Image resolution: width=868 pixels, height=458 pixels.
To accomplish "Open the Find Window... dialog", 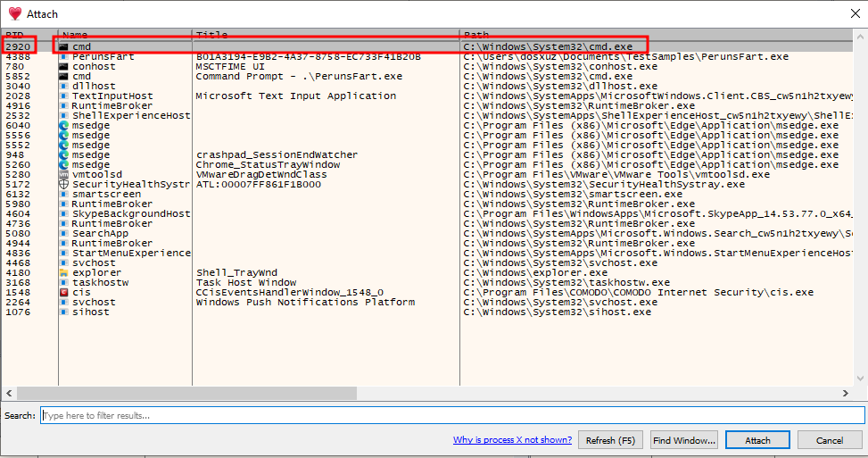I will click(x=684, y=440).
